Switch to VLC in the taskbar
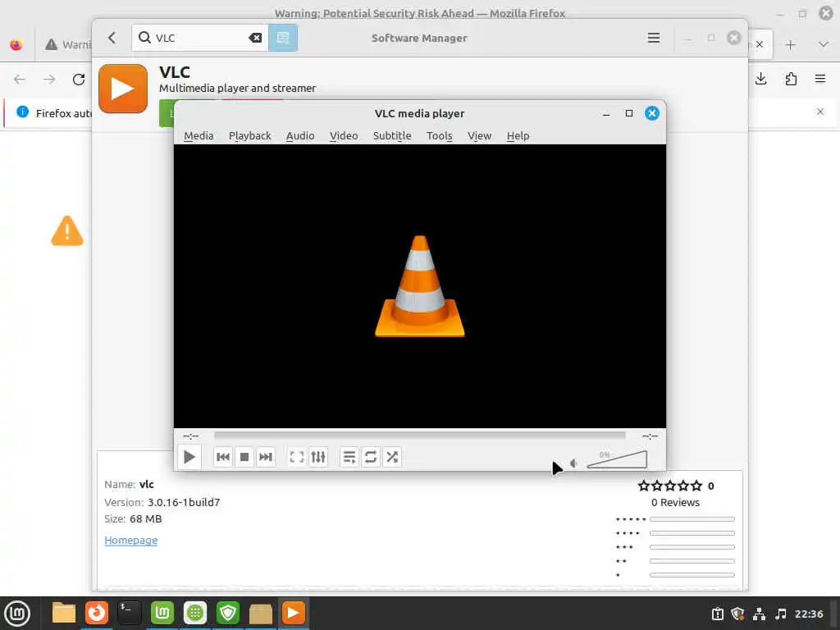The height and width of the screenshot is (630, 840). (x=294, y=613)
